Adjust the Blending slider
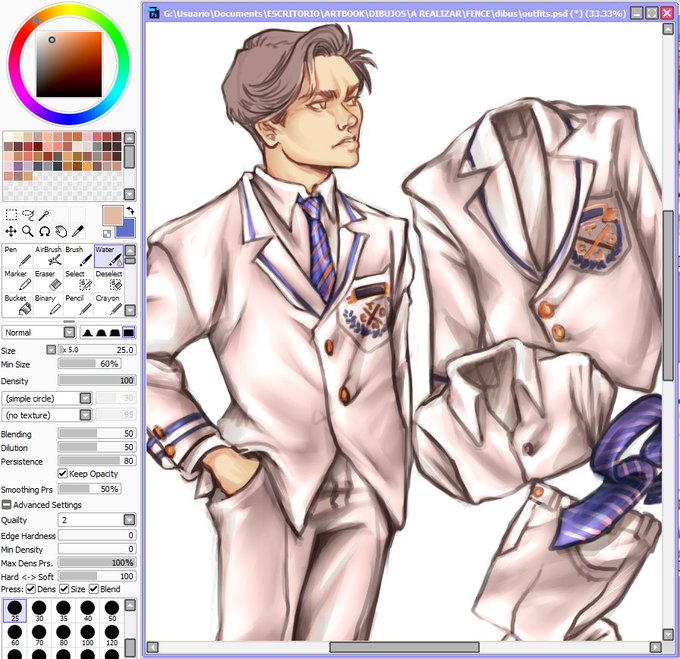This screenshot has width=680, height=659. point(97,434)
